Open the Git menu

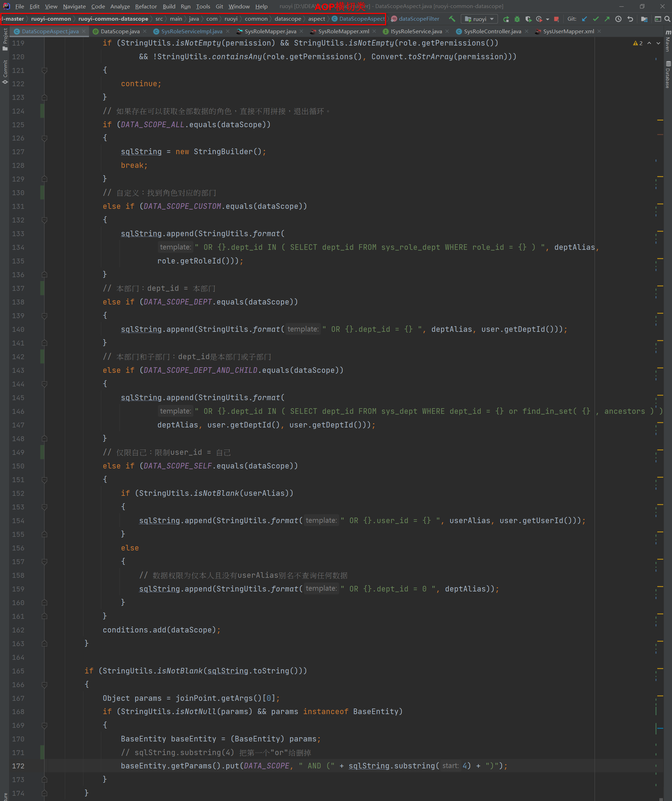[x=219, y=6]
